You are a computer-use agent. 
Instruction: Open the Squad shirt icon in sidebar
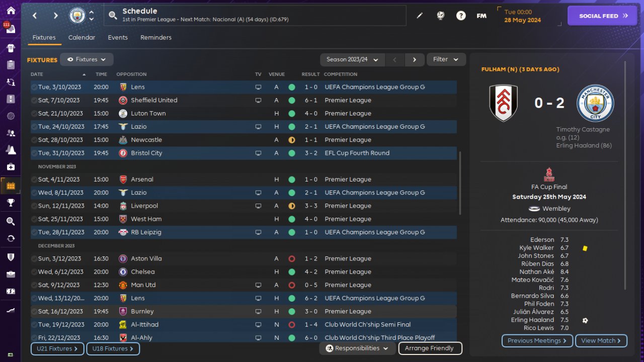11,49
